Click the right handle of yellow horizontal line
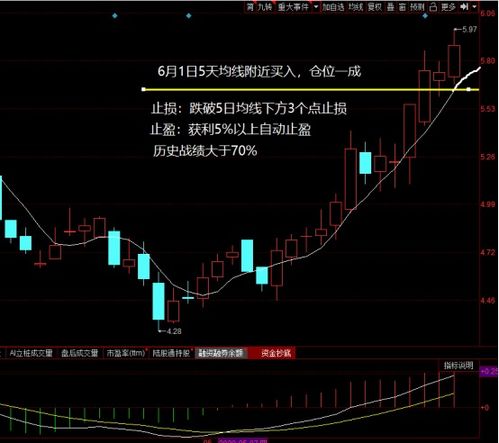 point(469,89)
